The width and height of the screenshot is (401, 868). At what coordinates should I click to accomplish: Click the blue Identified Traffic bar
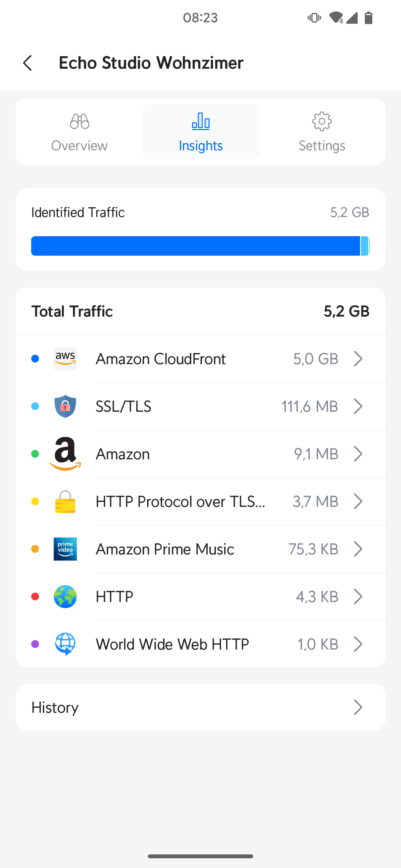coord(195,246)
